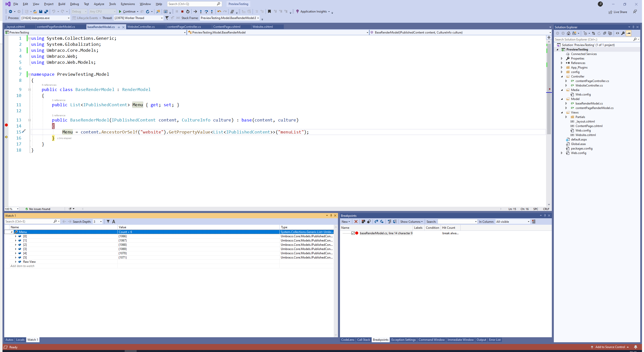644x352 pixels.
Task: Collapse the Controller folder in Solution Explorer
Action: click(x=562, y=76)
